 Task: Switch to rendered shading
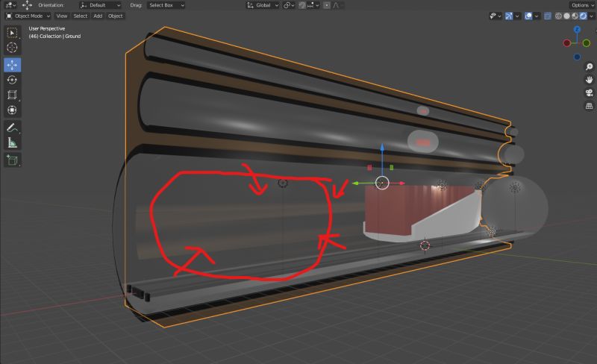click(x=583, y=16)
